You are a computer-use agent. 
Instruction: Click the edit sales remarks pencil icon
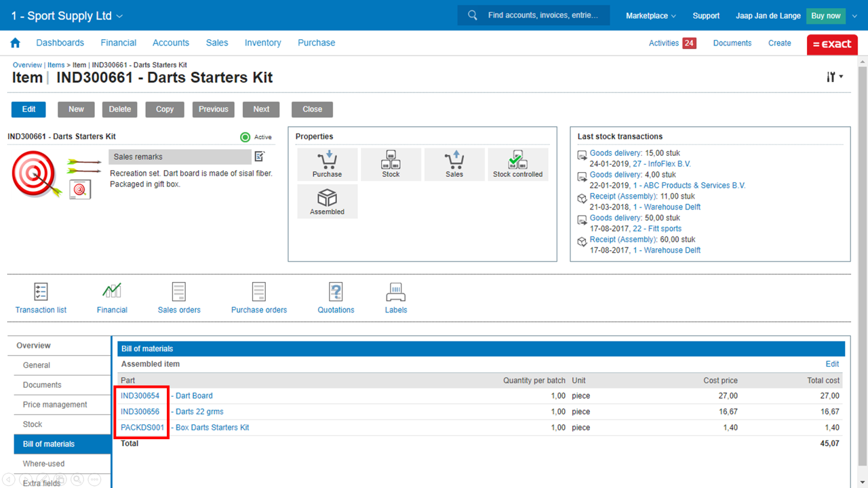coord(260,157)
